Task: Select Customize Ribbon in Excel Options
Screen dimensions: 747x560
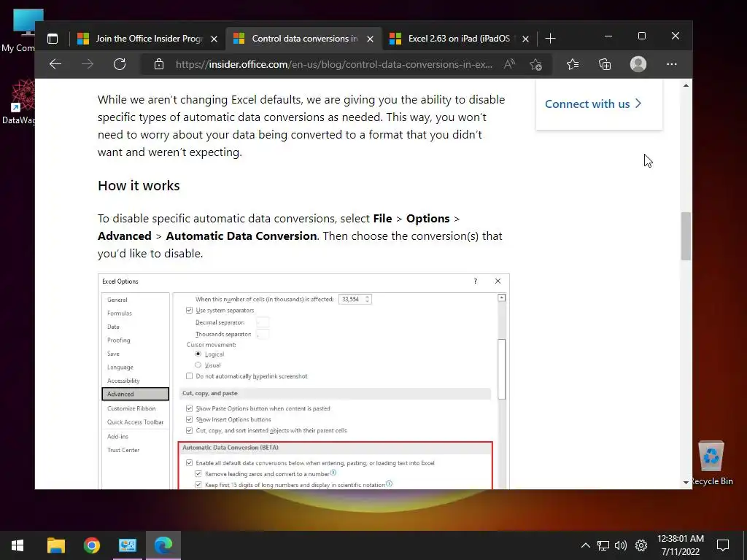Action: [131, 408]
